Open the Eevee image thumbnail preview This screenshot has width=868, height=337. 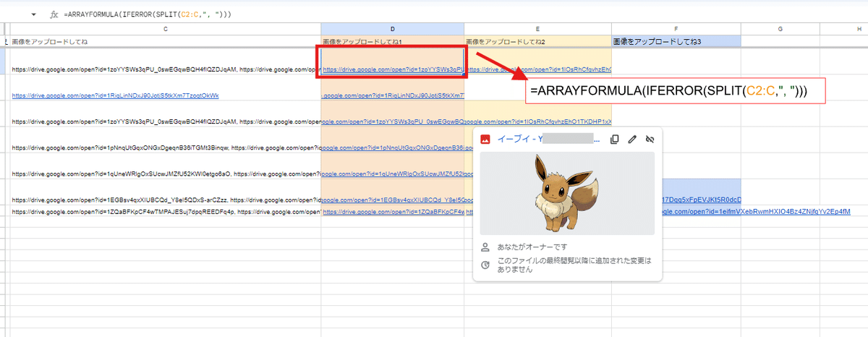567,193
